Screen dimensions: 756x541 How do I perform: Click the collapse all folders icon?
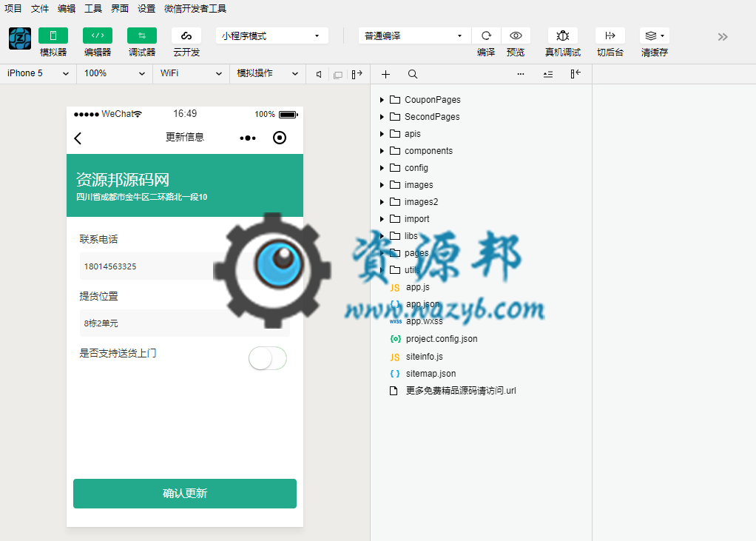tap(548, 74)
